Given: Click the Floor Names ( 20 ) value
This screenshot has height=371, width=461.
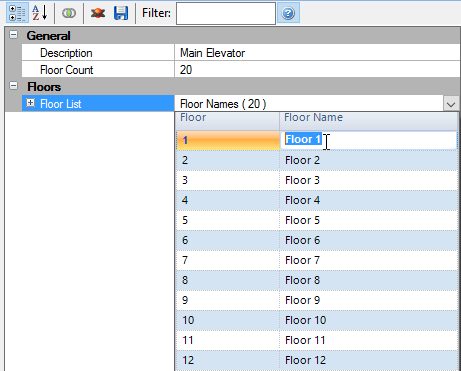Looking at the screenshot, I should [x=309, y=104].
